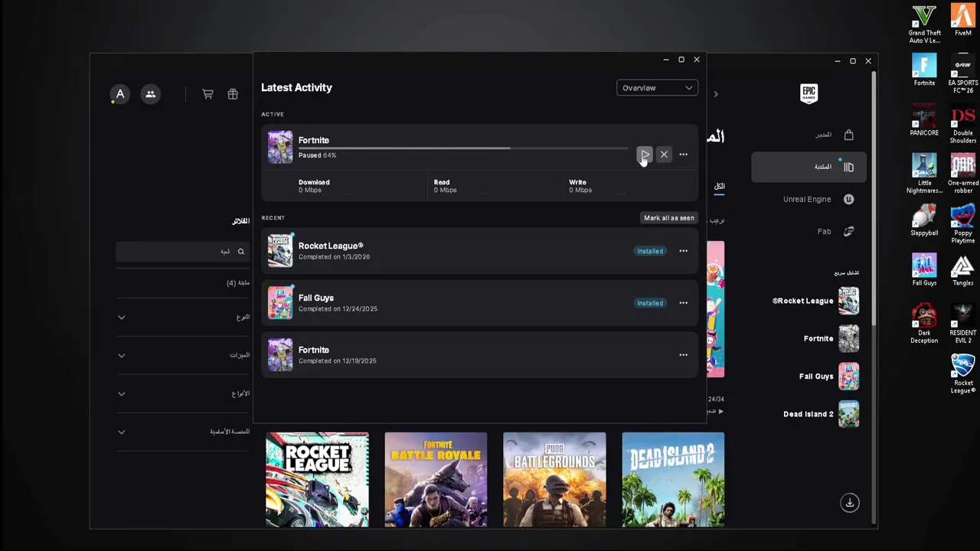
Task: Open Double Shoulders desktop icon
Action: pyautogui.click(x=962, y=124)
